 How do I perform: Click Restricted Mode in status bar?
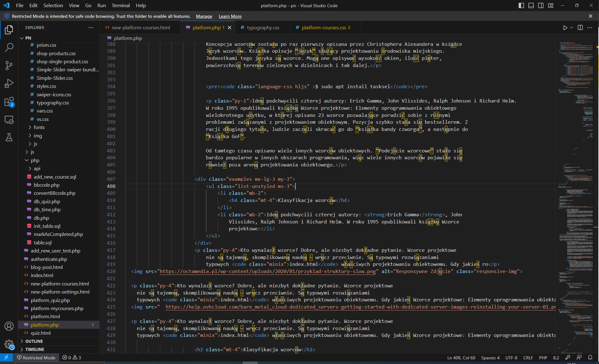click(36, 357)
